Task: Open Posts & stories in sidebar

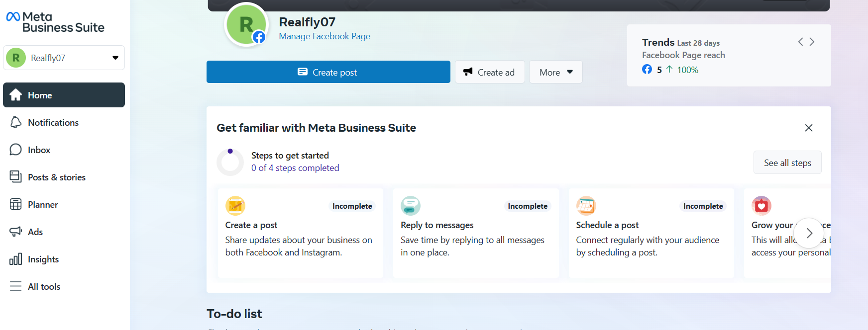Action: point(56,177)
